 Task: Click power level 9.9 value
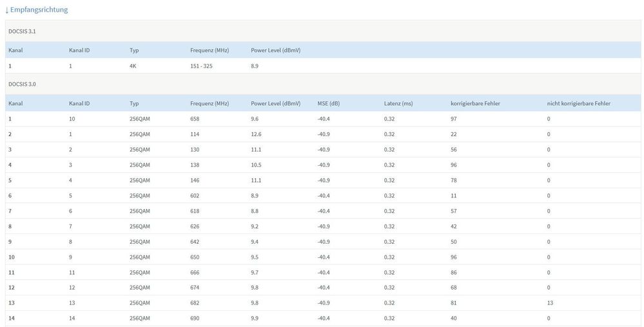pyautogui.click(x=255, y=319)
